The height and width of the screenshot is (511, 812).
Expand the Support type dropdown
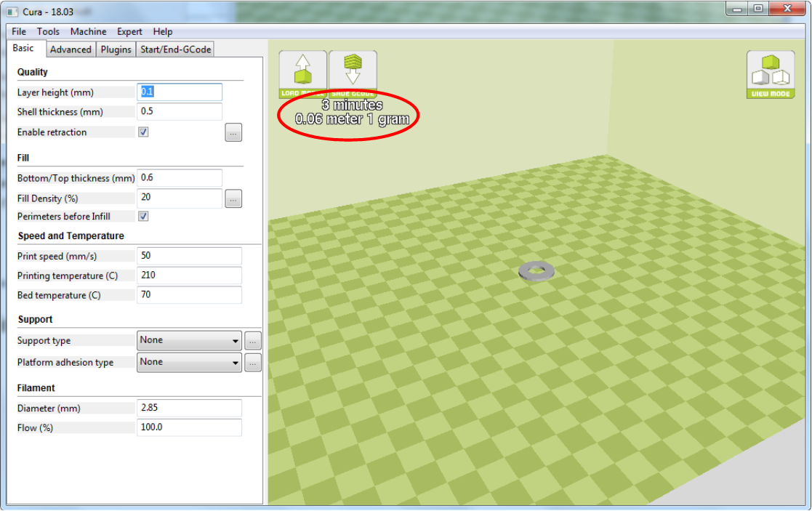pyautogui.click(x=189, y=340)
